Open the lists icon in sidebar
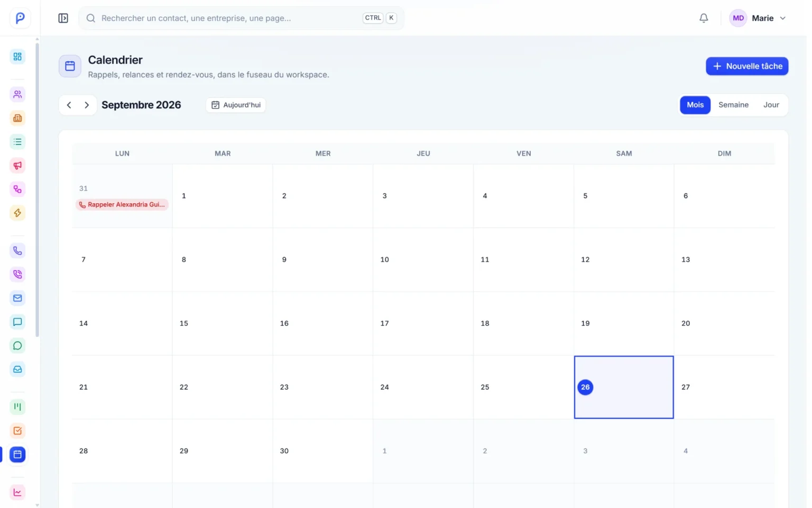 pos(17,142)
